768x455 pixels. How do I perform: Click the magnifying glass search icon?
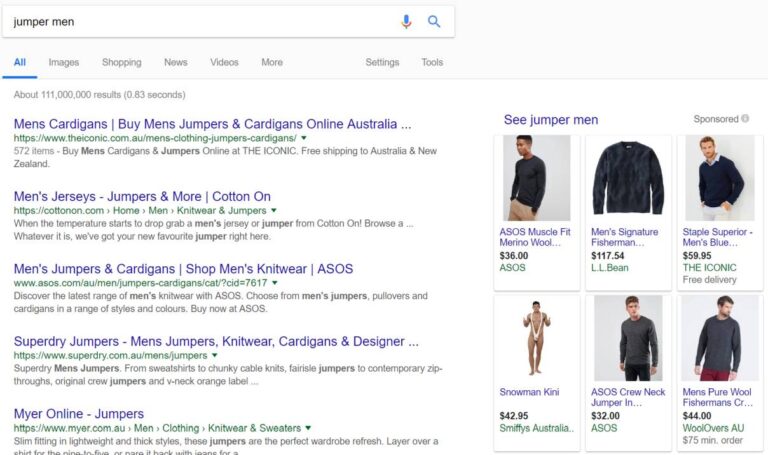tap(434, 22)
